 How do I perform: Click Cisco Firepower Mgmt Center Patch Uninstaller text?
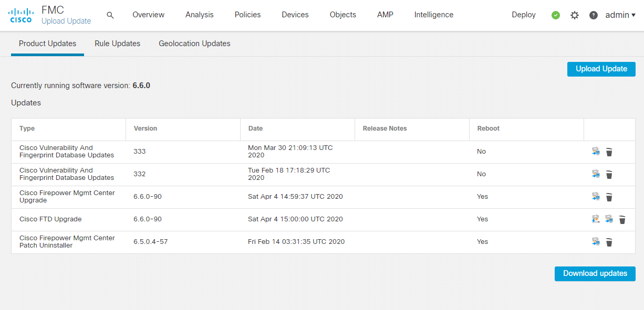(67, 242)
